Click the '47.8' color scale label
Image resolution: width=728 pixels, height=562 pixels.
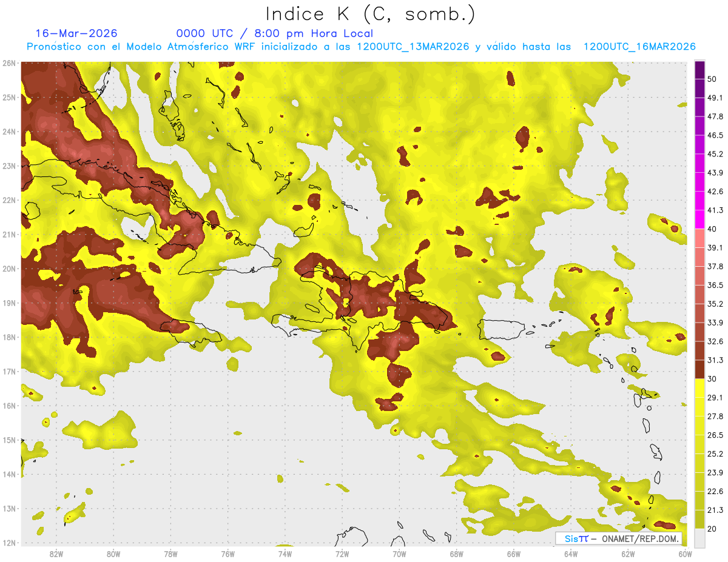[x=715, y=116]
